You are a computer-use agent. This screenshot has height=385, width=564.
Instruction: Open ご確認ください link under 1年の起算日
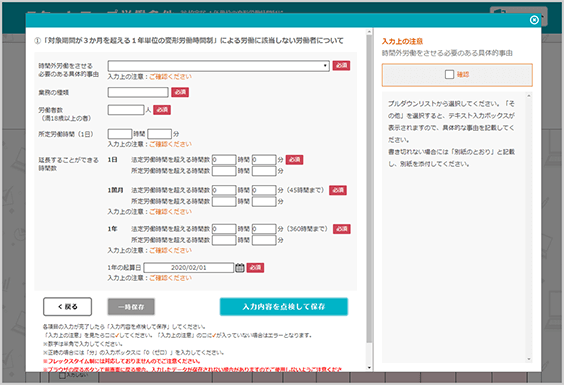pyautogui.click(x=170, y=278)
